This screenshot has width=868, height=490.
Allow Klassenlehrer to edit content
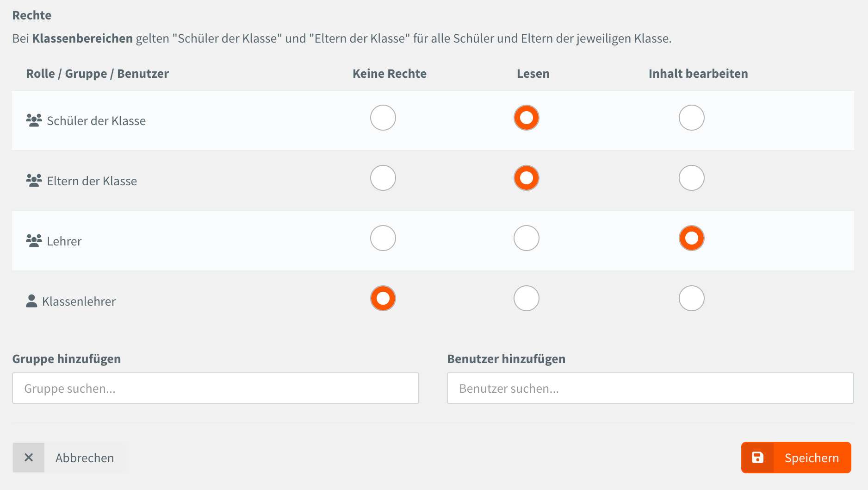pyautogui.click(x=692, y=298)
